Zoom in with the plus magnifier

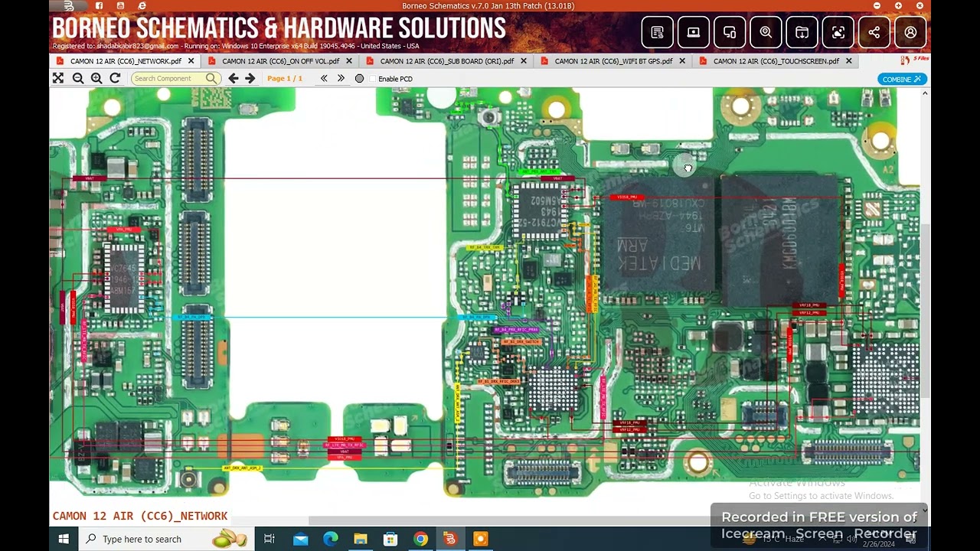point(96,78)
